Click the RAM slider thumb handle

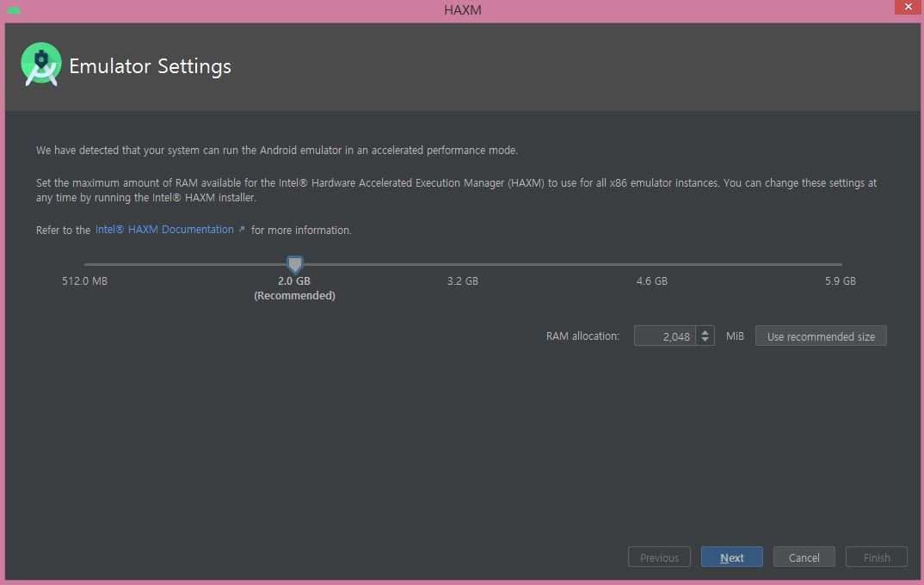294,264
